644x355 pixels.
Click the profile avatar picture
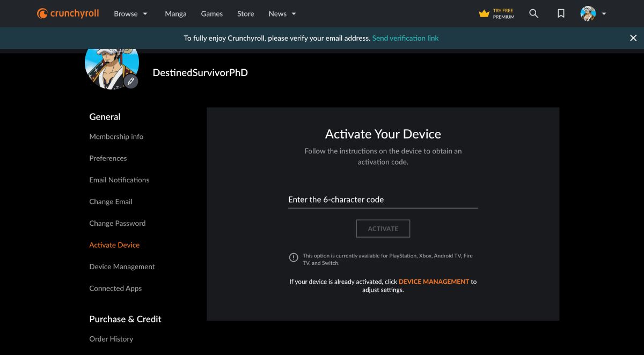[x=112, y=67]
